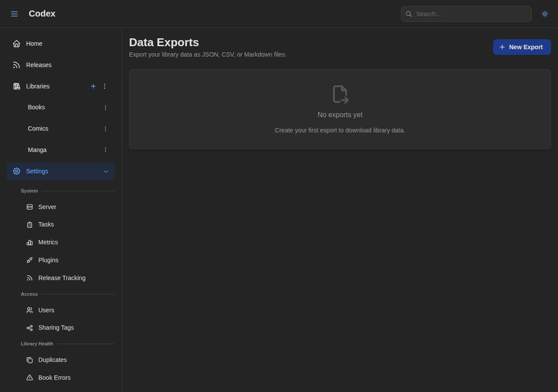Click 'Create your first export' text
The height and width of the screenshot is (392, 558).
340,130
